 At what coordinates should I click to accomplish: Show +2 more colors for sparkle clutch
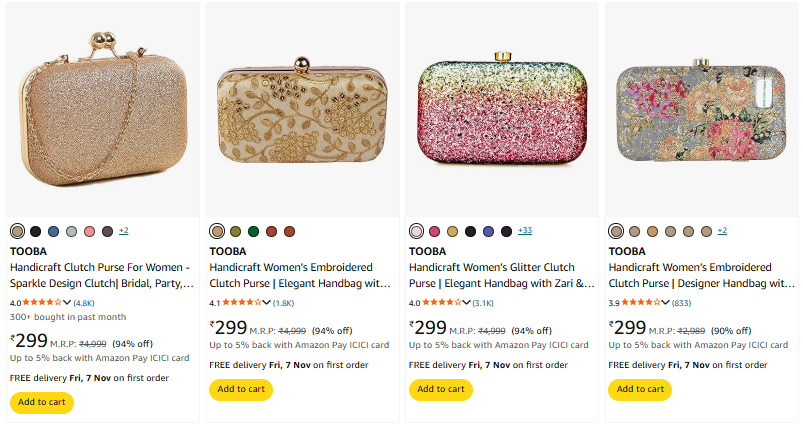(x=124, y=231)
